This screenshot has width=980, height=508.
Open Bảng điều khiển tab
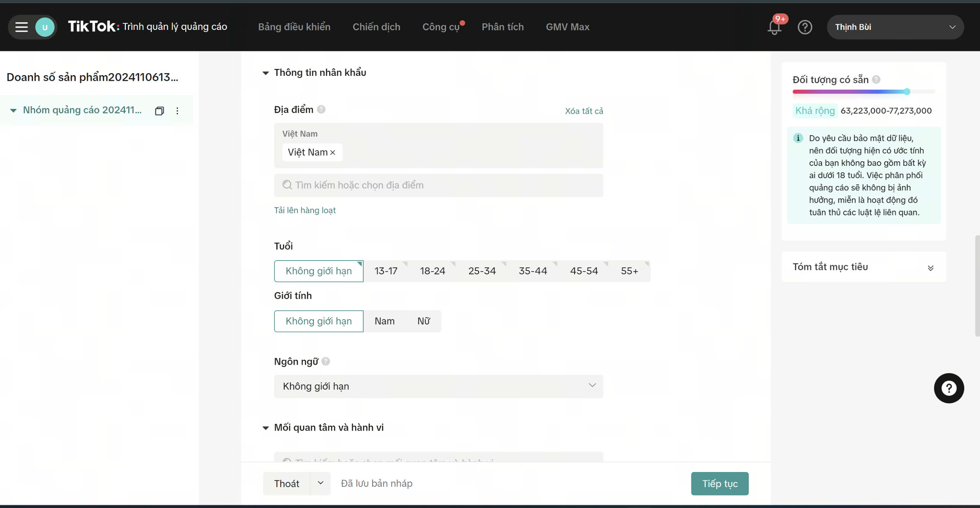click(x=294, y=27)
